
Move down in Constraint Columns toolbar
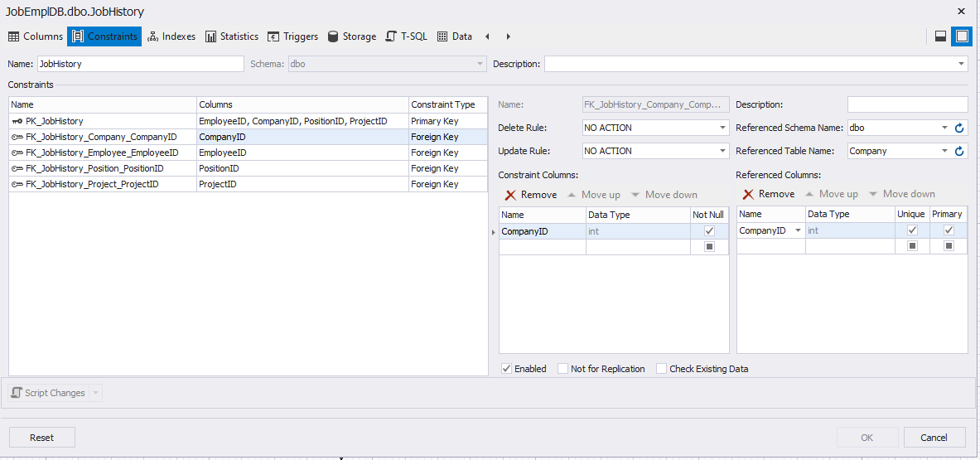664,195
